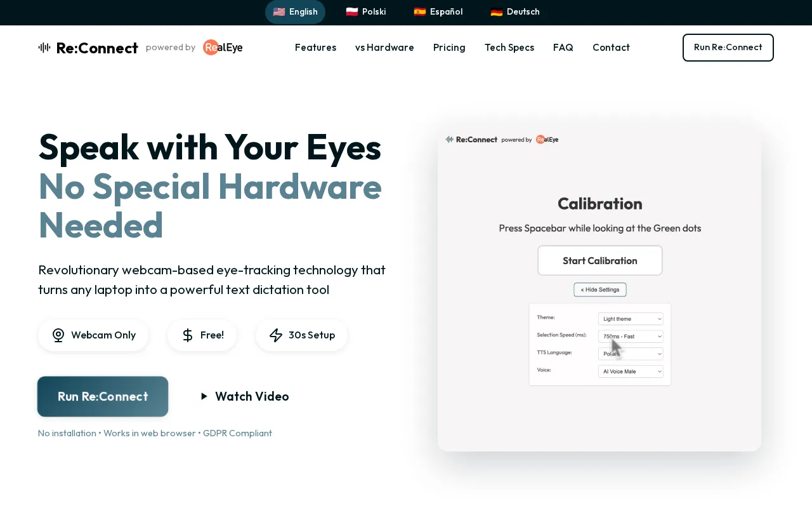
Task: Click the webcam icon in the Webcam Only badge
Action: click(x=58, y=335)
